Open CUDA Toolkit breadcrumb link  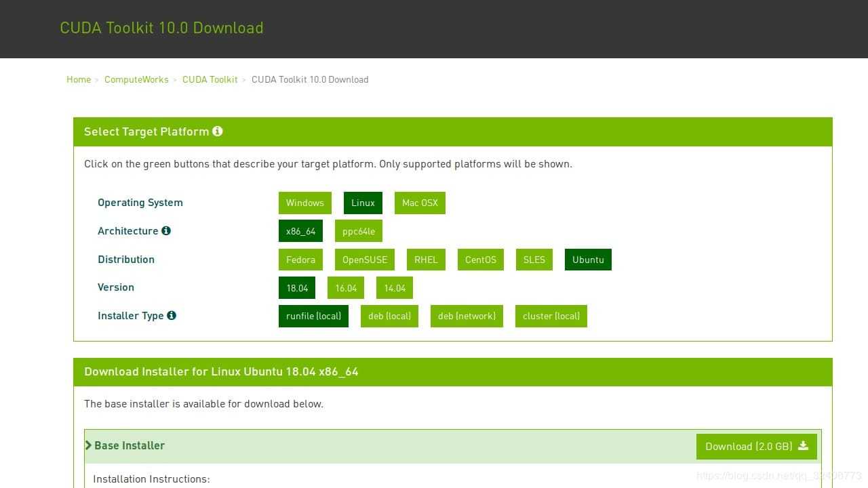210,79
